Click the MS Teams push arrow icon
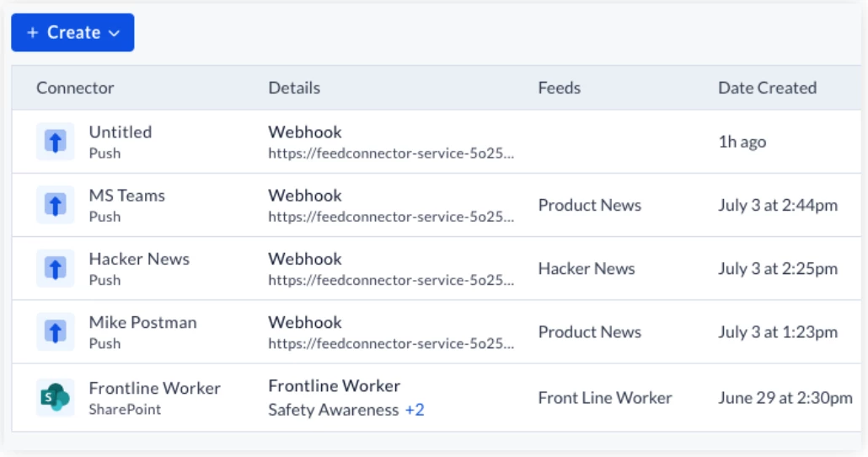The height and width of the screenshot is (457, 868). point(56,205)
